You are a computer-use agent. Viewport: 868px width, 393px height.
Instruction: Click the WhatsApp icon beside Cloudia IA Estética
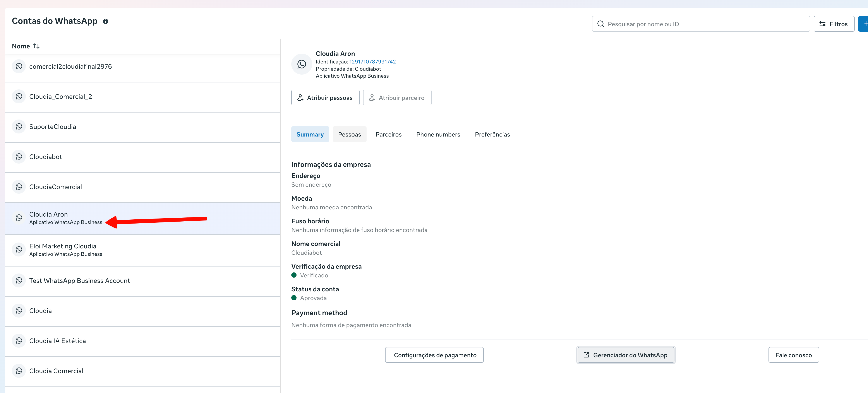tap(19, 341)
